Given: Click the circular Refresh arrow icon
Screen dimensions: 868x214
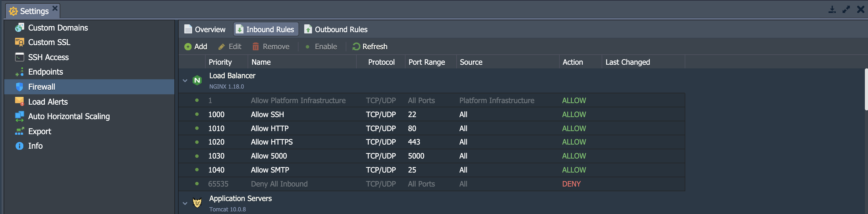Looking at the screenshot, I should click(356, 47).
